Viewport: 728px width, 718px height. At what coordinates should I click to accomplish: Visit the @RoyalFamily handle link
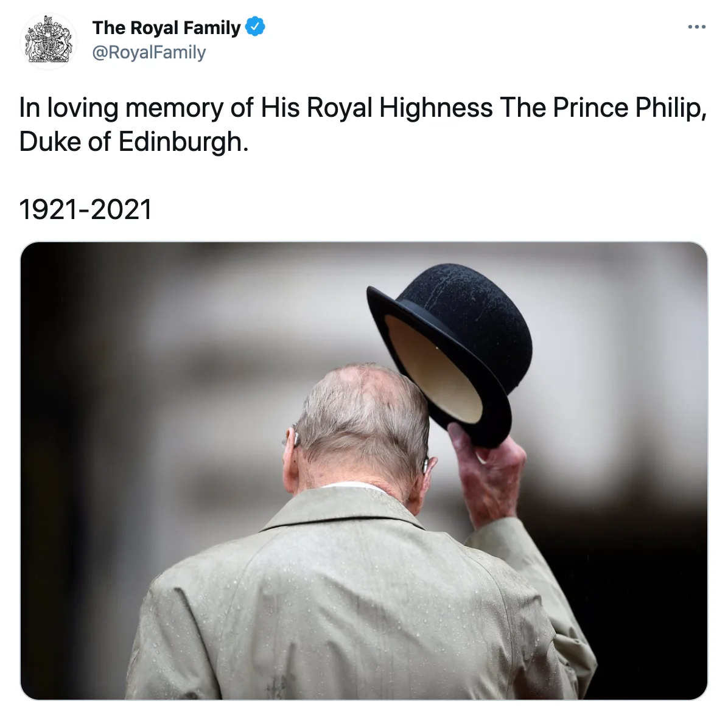[x=149, y=52]
